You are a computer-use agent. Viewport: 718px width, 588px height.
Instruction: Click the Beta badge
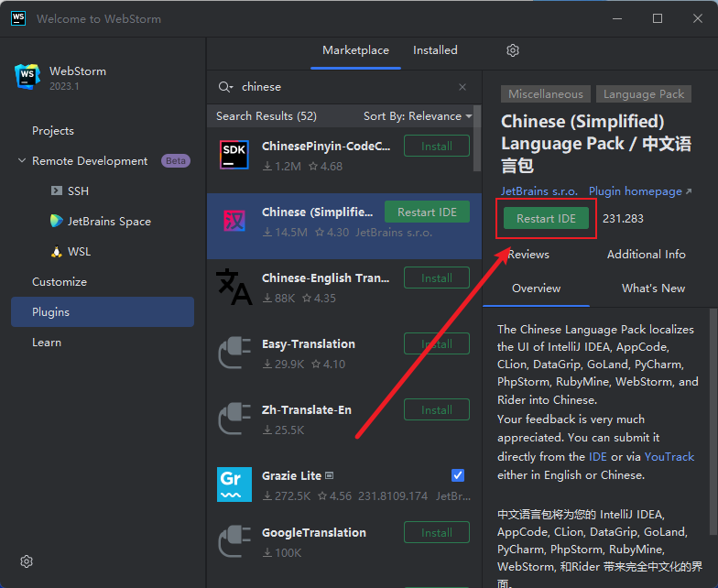coord(176,161)
